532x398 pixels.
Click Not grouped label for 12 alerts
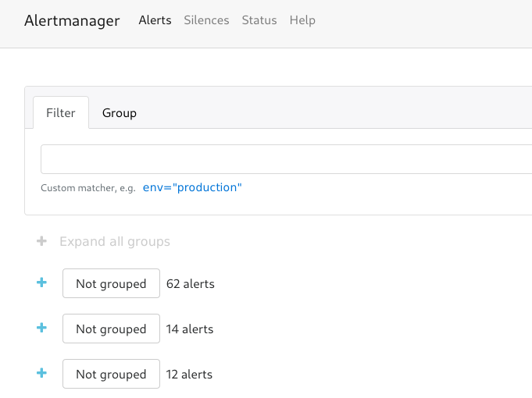(111, 374)
